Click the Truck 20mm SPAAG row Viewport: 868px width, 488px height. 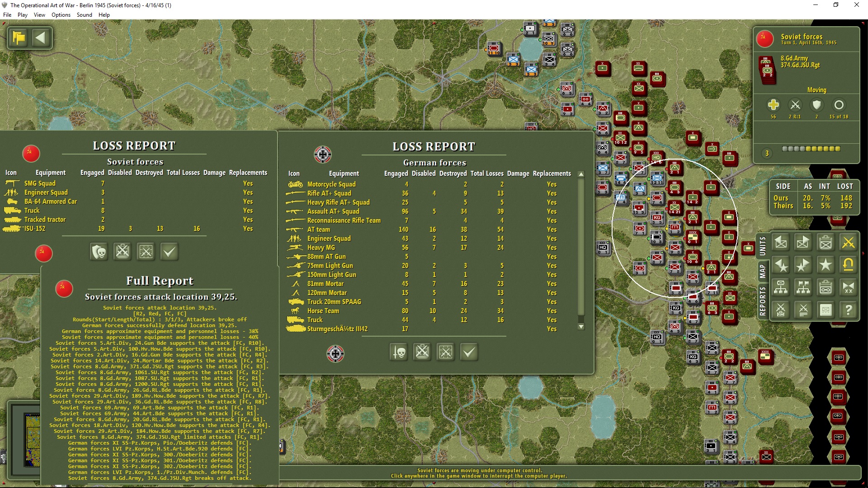click(x=429, y=302)
